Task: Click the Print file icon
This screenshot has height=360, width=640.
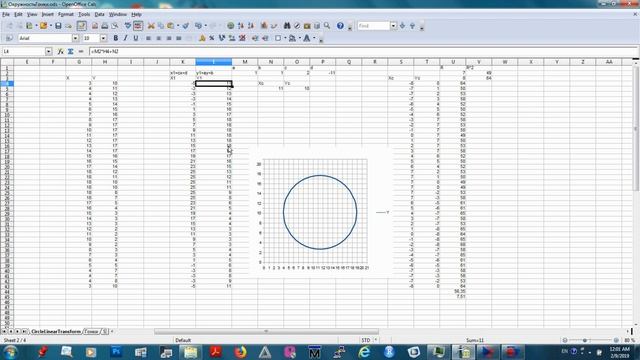Action: point(105,26)
